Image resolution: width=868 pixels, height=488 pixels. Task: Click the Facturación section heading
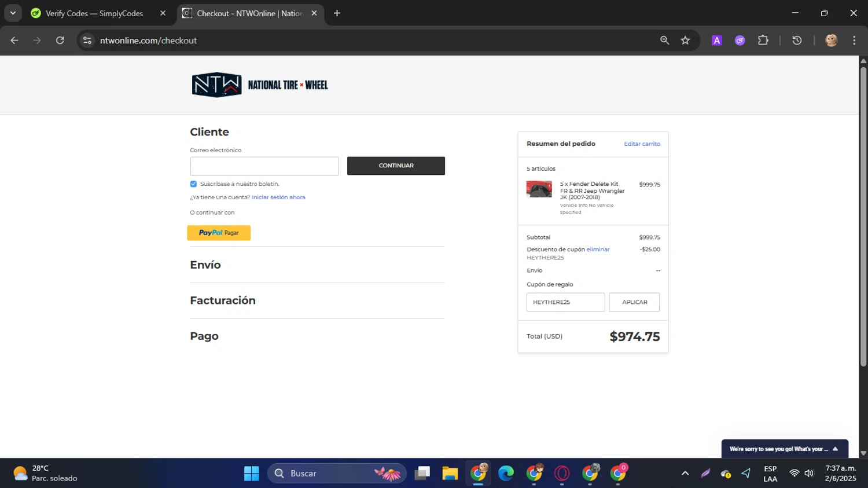(x=223, y=300)
